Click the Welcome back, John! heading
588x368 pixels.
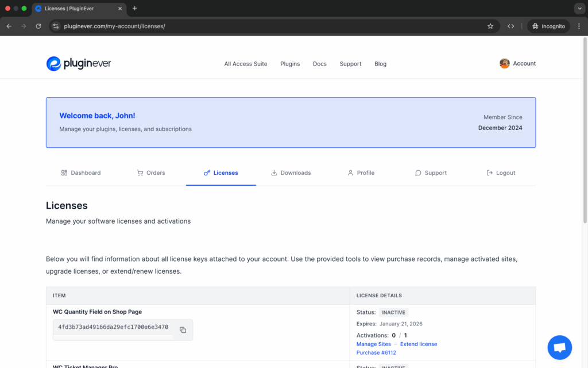coord(97,116)
